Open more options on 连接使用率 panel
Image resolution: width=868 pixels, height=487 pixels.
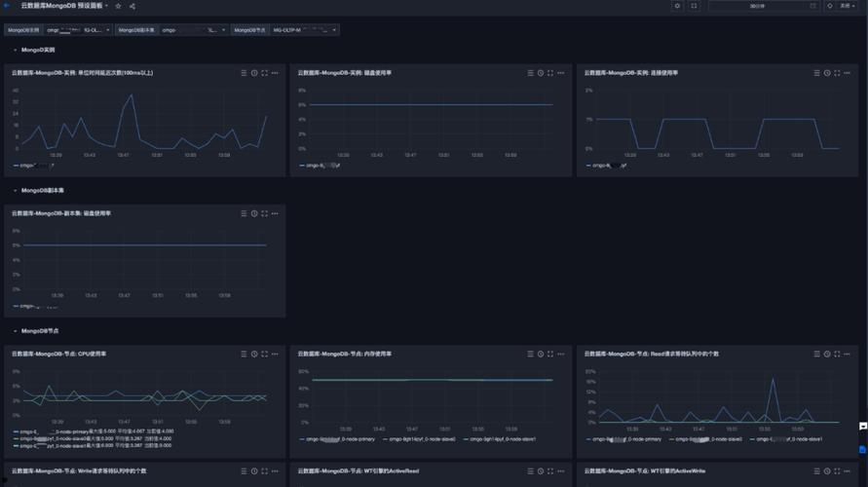click(x=847, y=73)
